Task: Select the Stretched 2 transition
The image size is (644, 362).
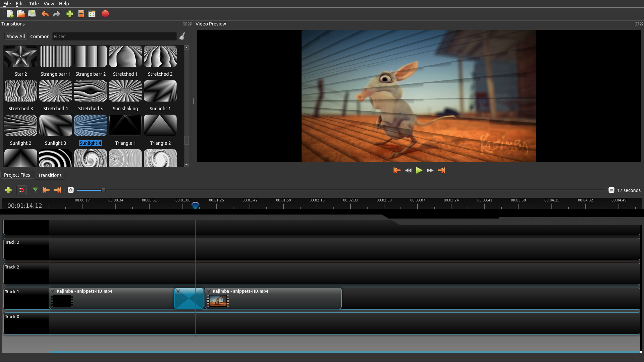Action: point(160,61)
